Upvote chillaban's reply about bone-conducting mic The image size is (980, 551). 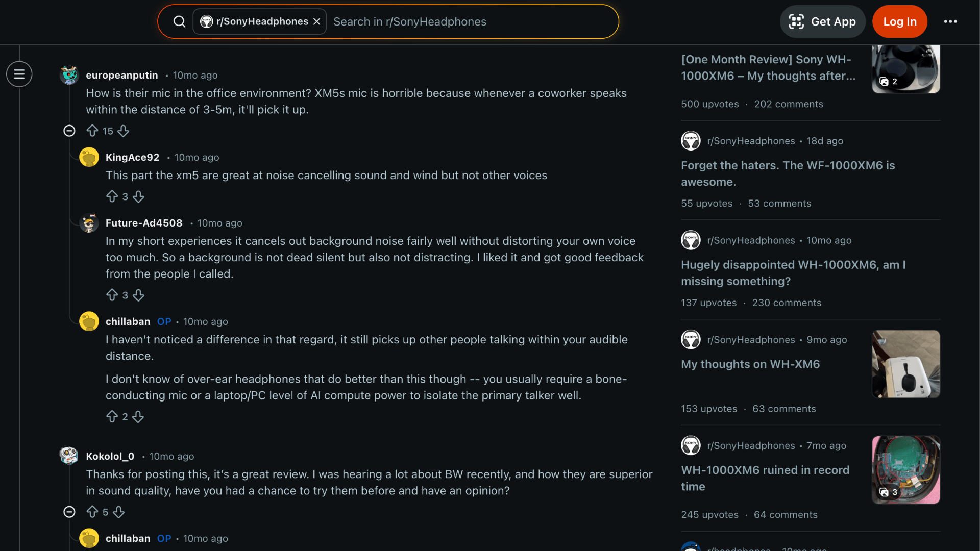(x=112, y=417)
